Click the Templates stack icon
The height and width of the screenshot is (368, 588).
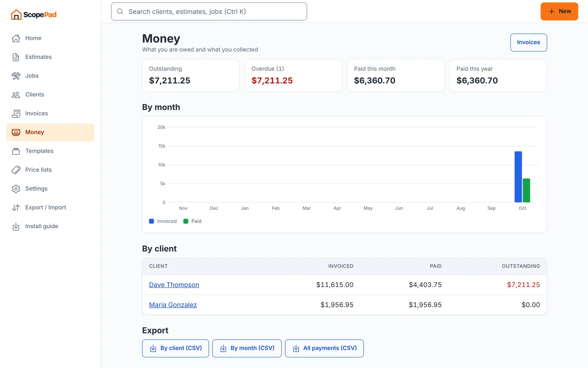(x=16, y=151)
